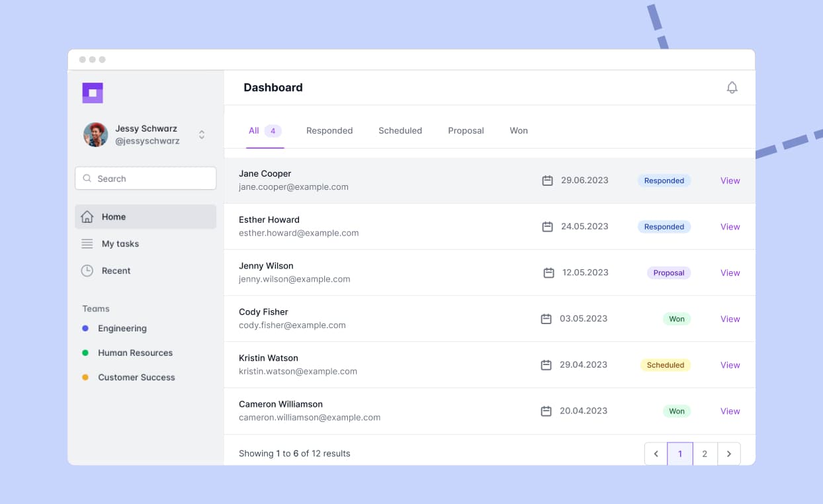The height and width of the screenshot is (504, 823).
Task: View Kristin Watson's entry
Action: 730,365
